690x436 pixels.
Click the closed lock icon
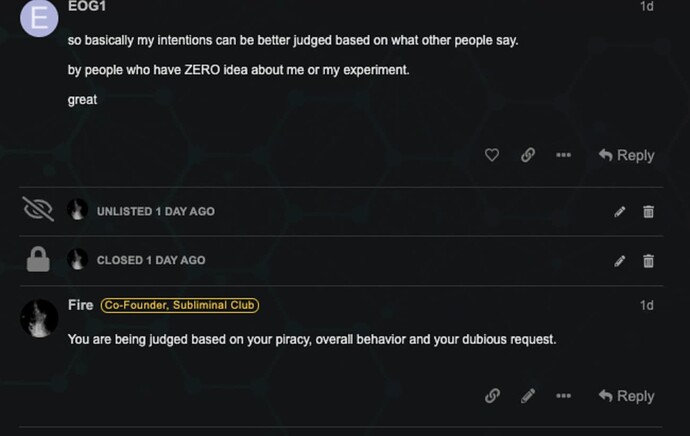(38, 260)
